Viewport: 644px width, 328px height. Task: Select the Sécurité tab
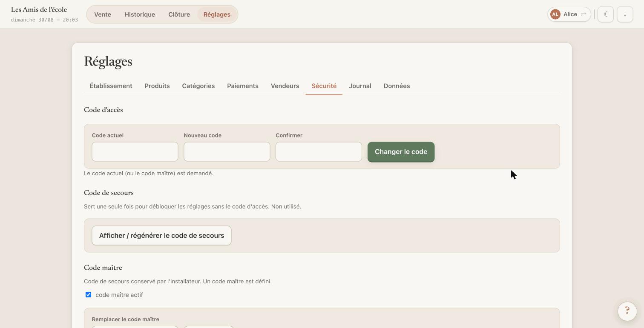pos(324,86)
